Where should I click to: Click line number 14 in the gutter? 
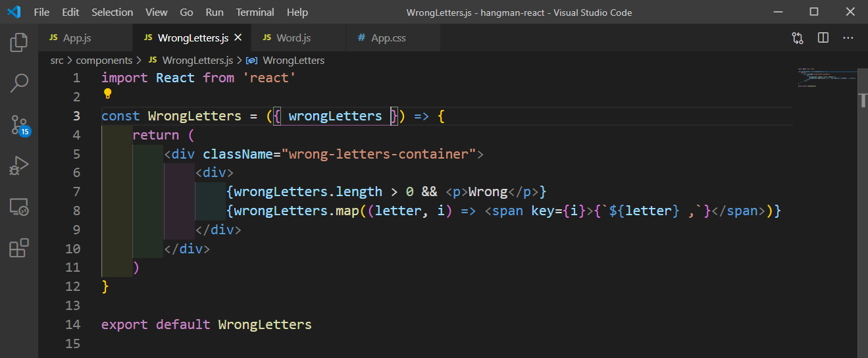click(x=72, y=324)
